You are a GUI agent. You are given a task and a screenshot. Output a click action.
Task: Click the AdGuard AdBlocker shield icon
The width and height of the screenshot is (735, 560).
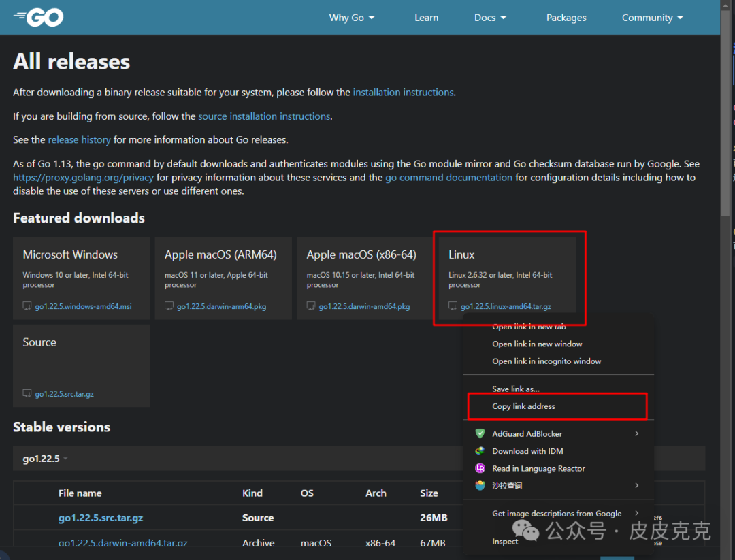click(x=480, y=433)
